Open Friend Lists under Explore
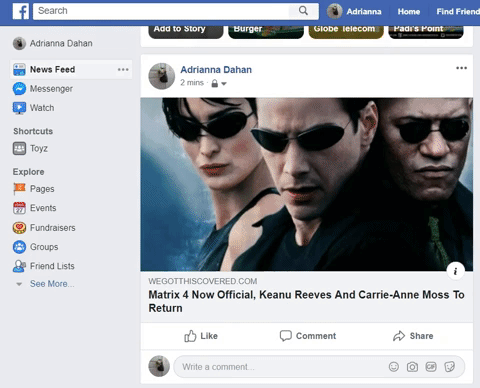This screenshot has height=388, width=480. (52, 266)
